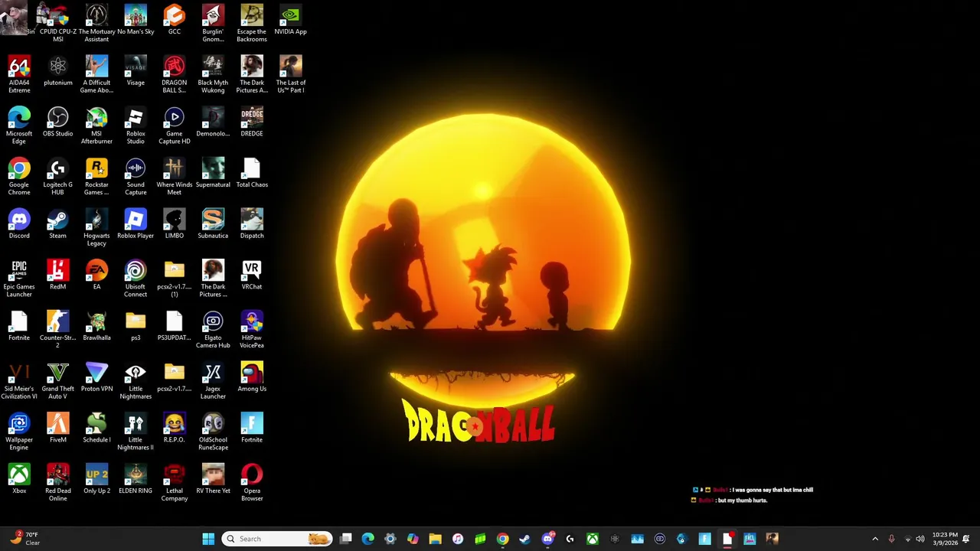
Task: Select the R.E.P.O. desktop icon
Action: pyautogui.click(x=174, y=429)
